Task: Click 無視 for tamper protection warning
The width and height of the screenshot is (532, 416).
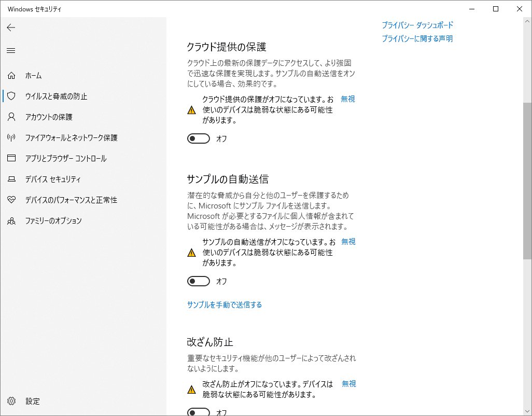Action: tap(348, 383)
